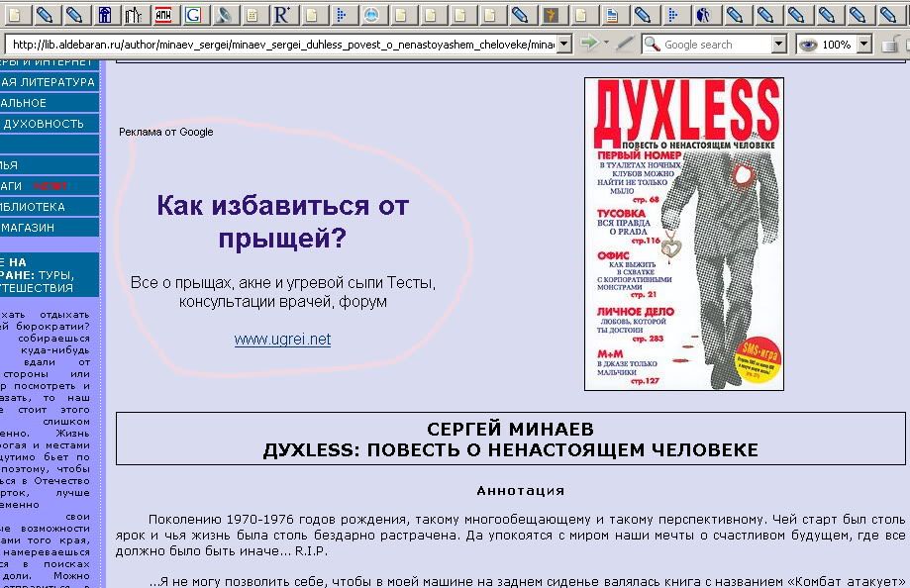Open the sidebar item with red NEW label
Screen dimensions: 910x588
49,186
